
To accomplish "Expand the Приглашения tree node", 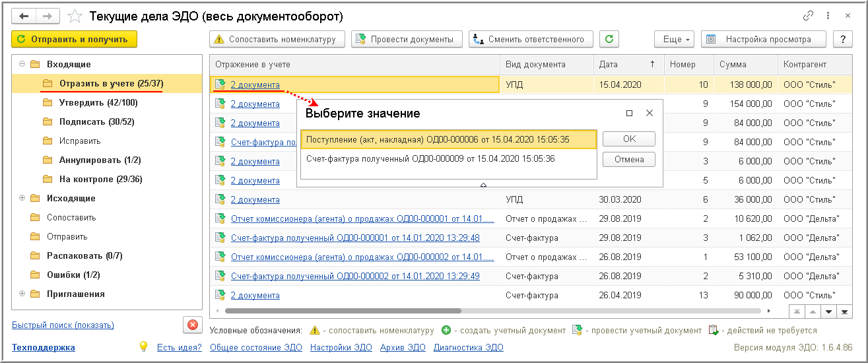I will 22,294.
